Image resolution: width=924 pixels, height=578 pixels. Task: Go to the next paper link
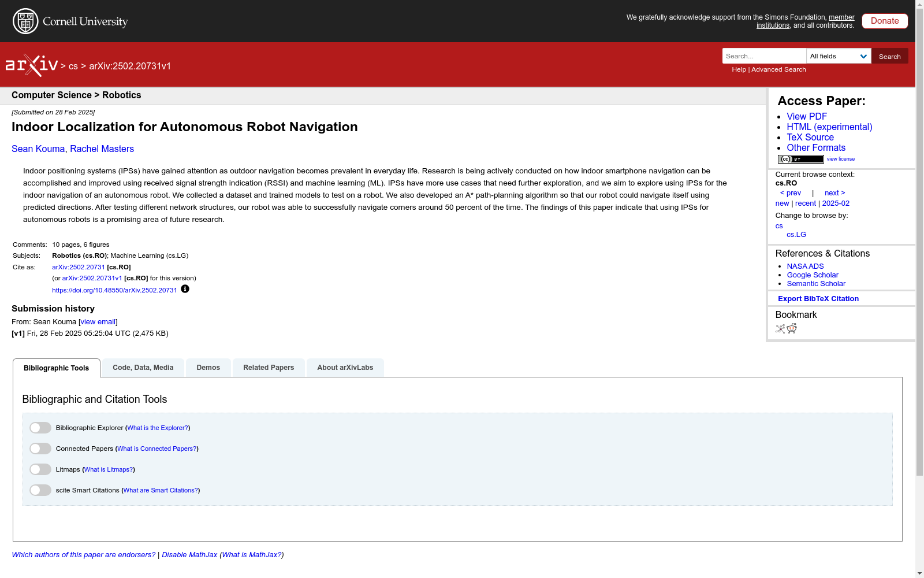click(835, 193)
